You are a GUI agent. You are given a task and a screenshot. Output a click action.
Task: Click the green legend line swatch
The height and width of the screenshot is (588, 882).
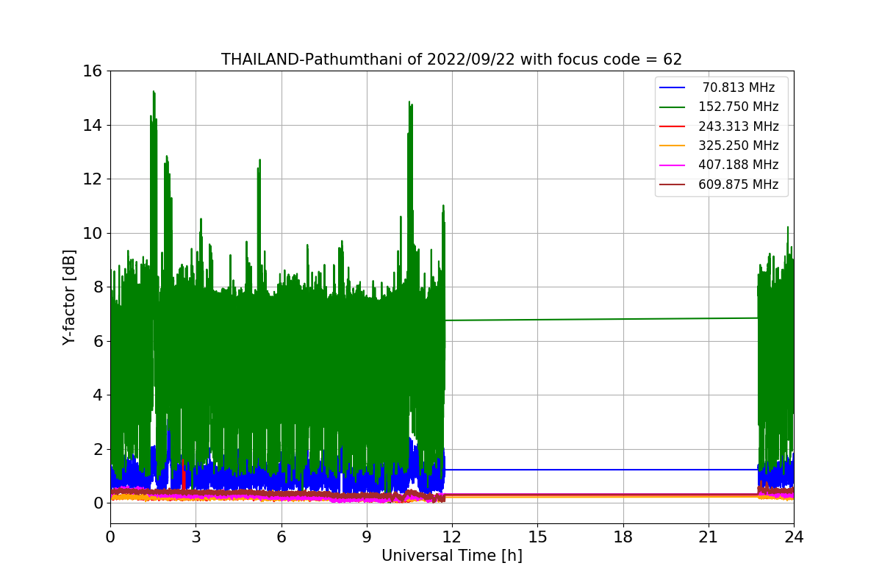pos(673,107)
